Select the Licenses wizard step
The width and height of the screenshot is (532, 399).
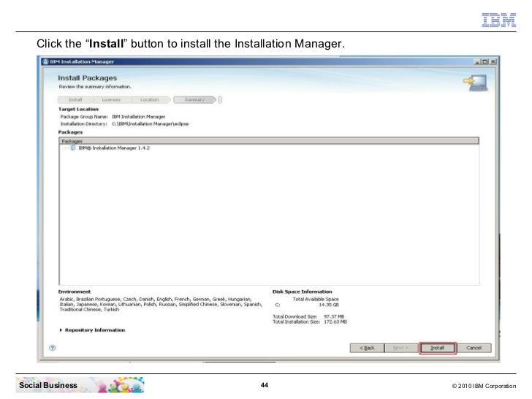tap(111, 99)
